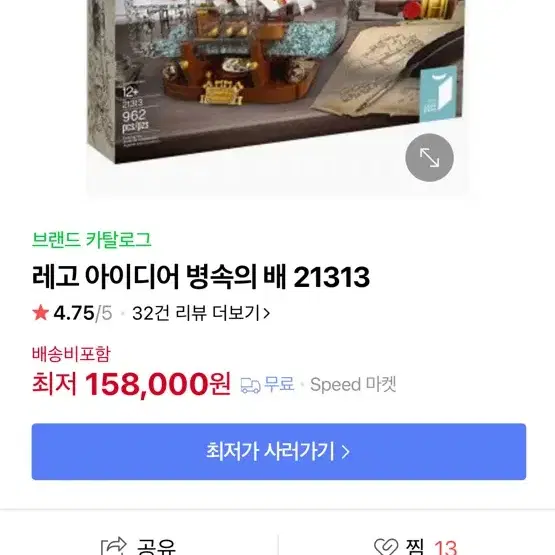Tap the red star rating icon
Image resolution: width=555 pixels, height=555 pixels.
40,313
